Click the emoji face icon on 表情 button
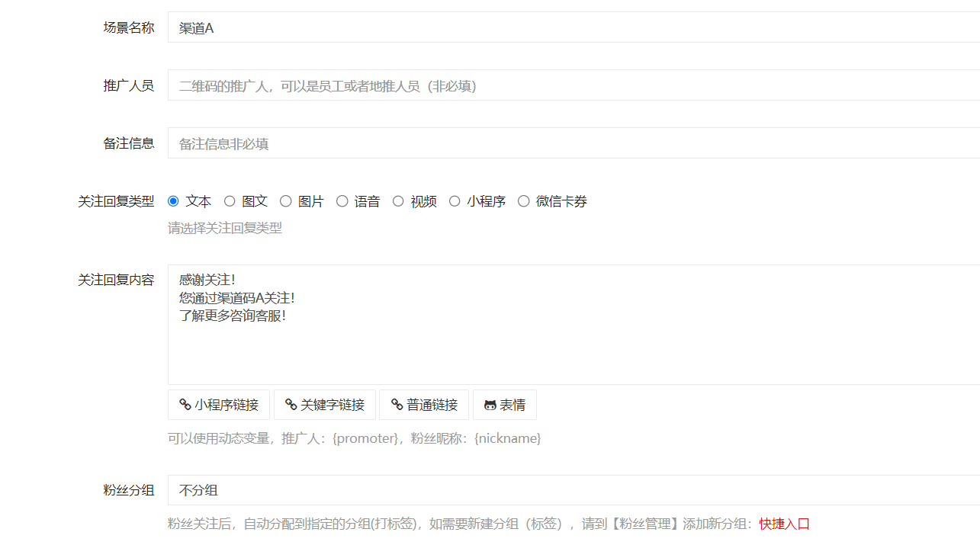This screenshot has width=980, height=545. (489, 405)
